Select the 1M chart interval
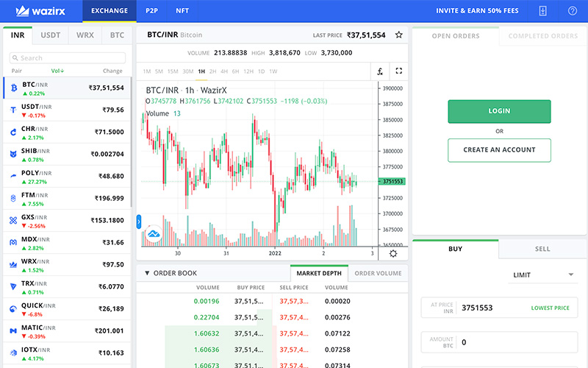Viewport: 588px width, 368px height. tap(146, 71)
